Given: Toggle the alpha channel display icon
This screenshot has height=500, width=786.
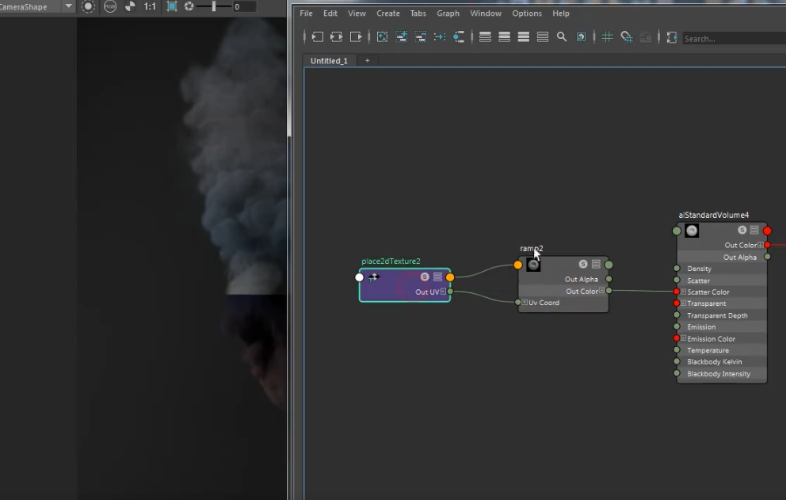Looking at the screenshot, I should point(130,7).
